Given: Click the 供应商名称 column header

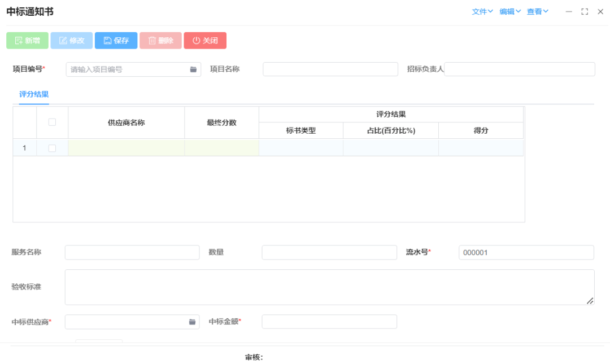Looking at the screenshot, I should tap(127, 122).
